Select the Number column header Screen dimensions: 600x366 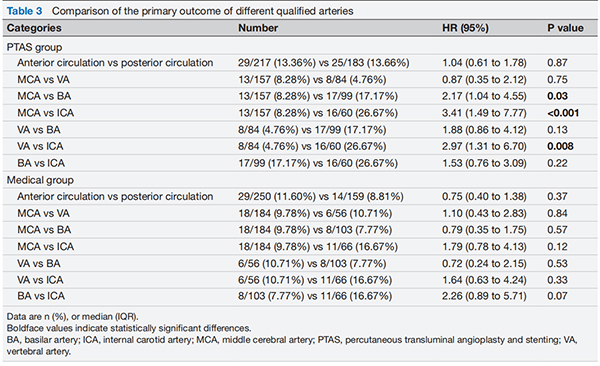click(258, 28)
